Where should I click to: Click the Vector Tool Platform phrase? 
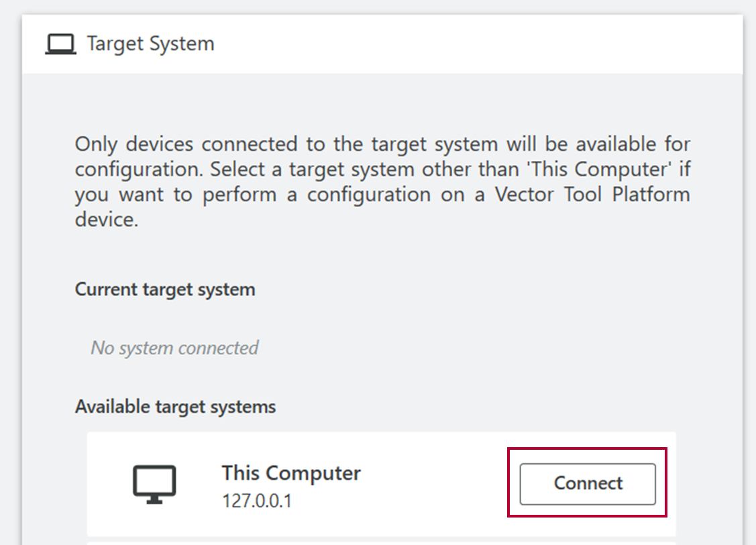592,194
